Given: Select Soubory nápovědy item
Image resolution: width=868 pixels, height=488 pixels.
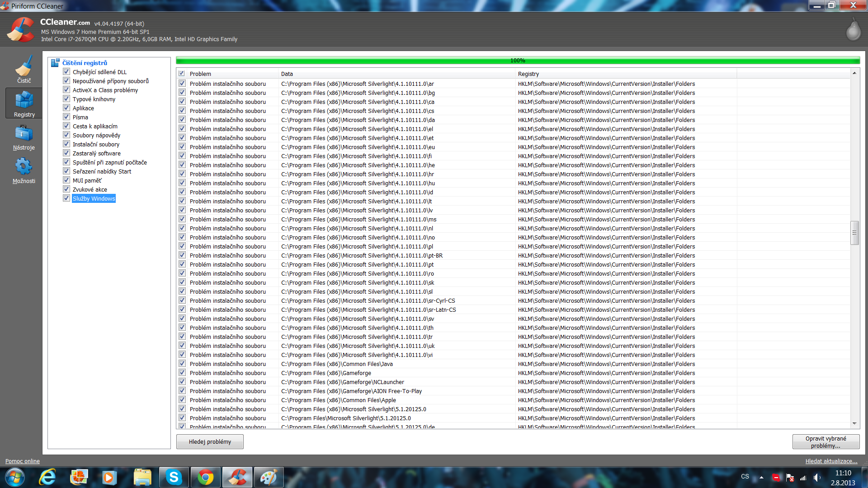Looking at the screenshot, I should 96,135.
